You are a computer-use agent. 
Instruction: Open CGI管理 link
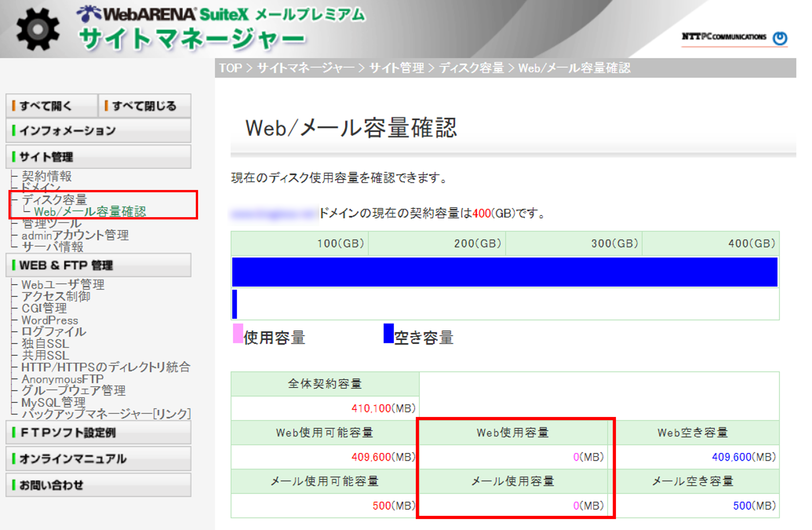click(44, 308)
